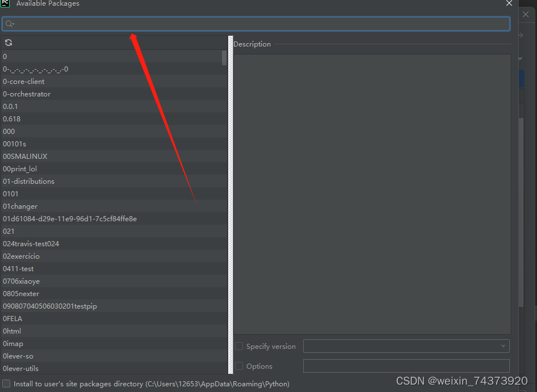Click the PyCharm logo icon in title bar

(x=5, y=3)
